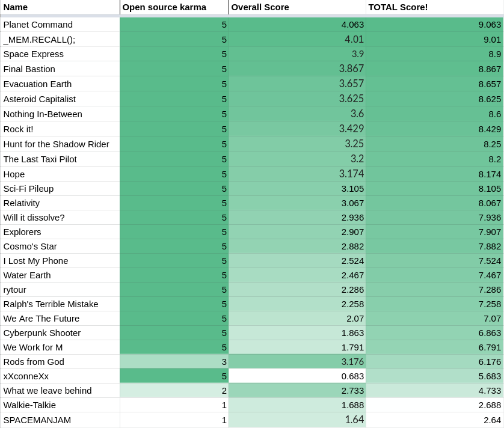Screen dimensions: 504x428
Task: Select the Open source karma header
Action: tap(174, 7)
